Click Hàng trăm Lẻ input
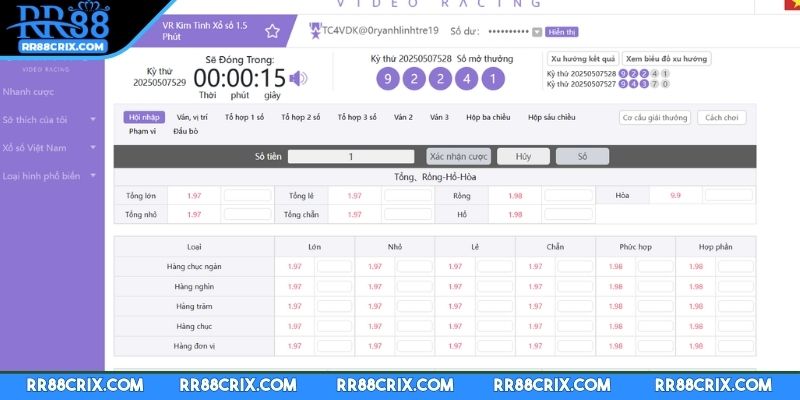This screenshot has height=400, width=800. point(495,307)
